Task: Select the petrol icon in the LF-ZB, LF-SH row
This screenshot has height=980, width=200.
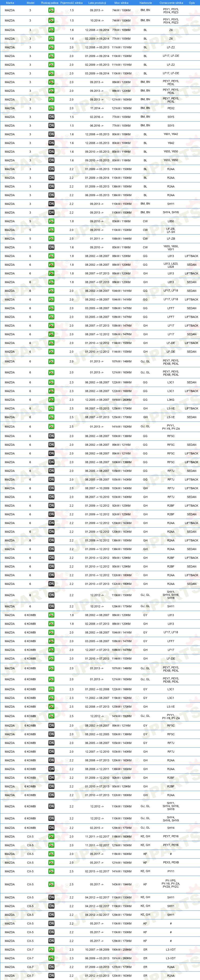Action: [x=51, y=230]
